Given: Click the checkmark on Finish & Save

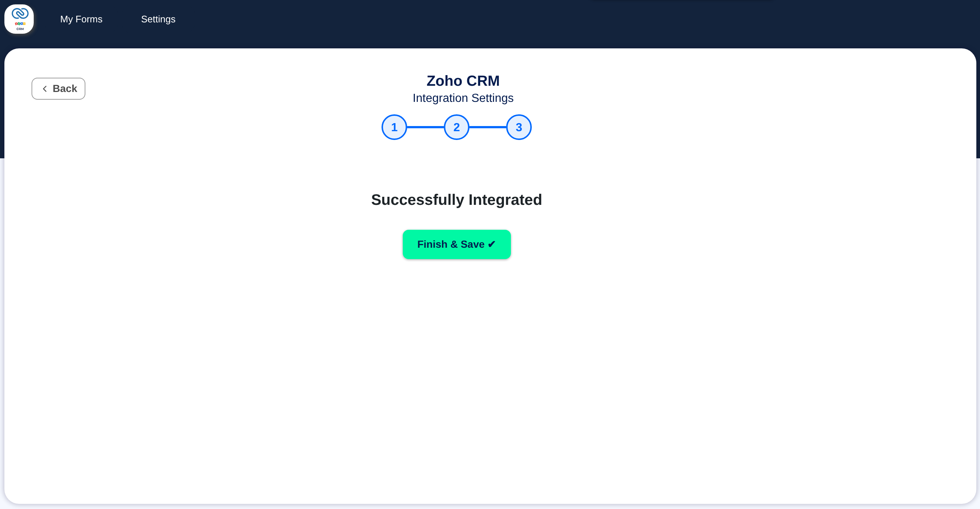Looking at the screenshot, I should (x=491, y=244).
